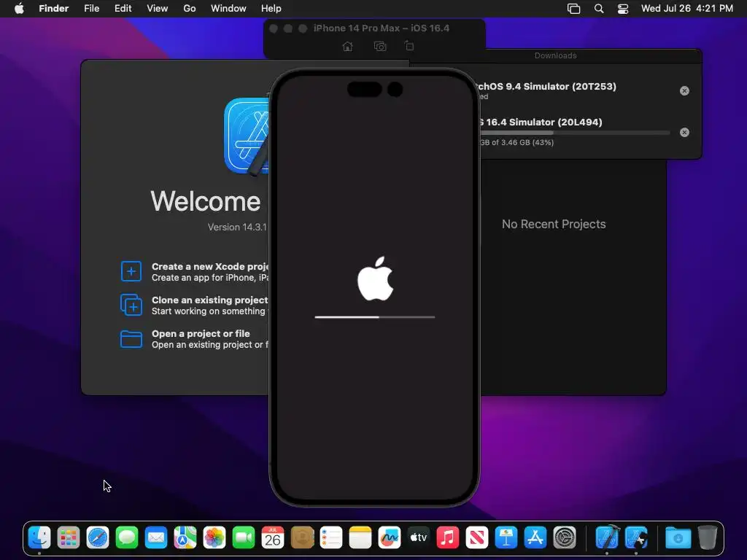Viewport: 747px width, 560px height.
Task: Click the Simulator Home button icon
Action: pyautogui.click(x=348, y=46)
